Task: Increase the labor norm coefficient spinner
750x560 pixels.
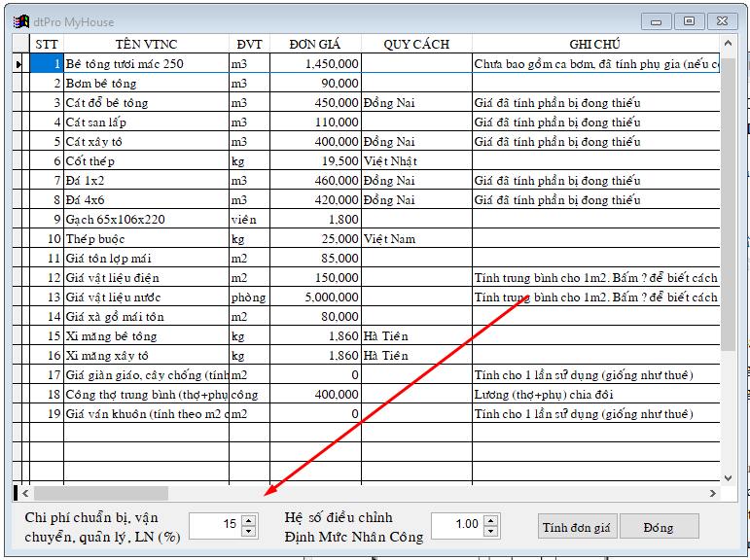Action: 490,520
